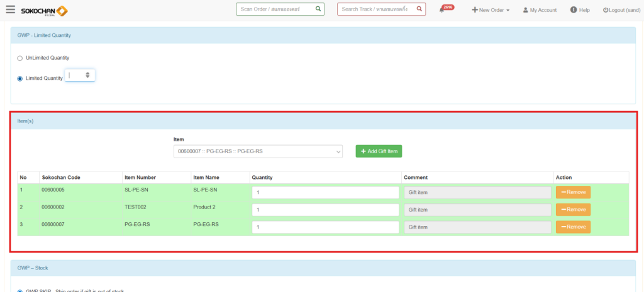The width and height of the screenshot is (644, 292).
Task: Click the quantity field for TEST002
Action: [325, 210]
